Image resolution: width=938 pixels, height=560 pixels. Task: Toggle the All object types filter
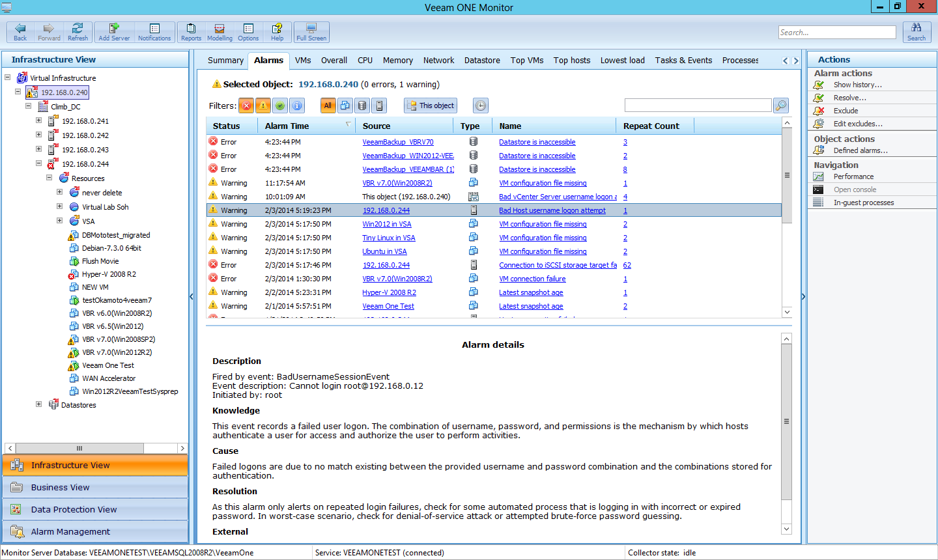tap(328, 105)
